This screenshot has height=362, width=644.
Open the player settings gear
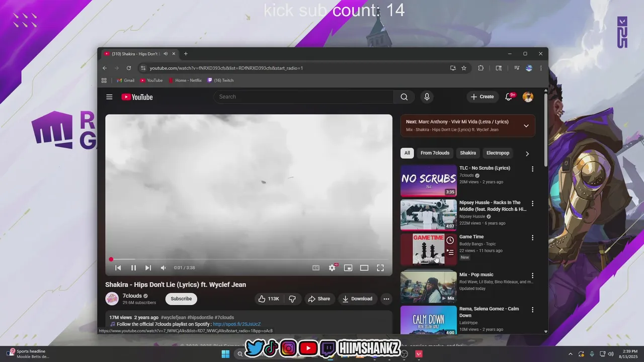point(332,268)
